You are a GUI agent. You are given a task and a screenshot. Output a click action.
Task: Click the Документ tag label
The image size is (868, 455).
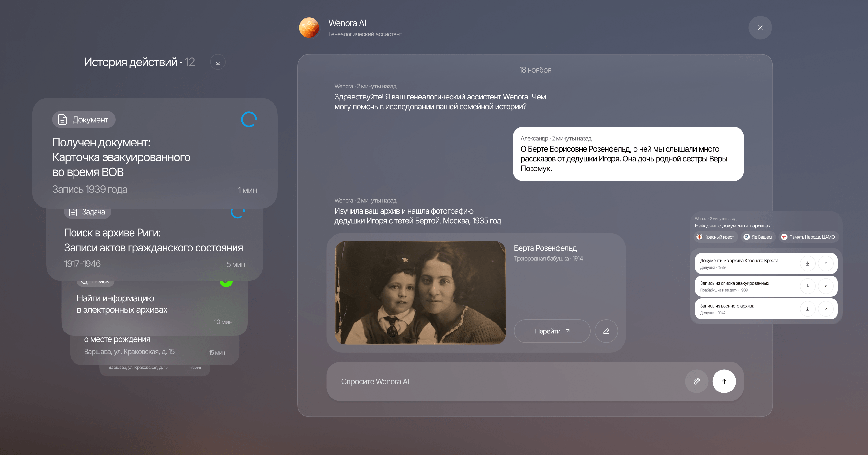coord(84,120)
